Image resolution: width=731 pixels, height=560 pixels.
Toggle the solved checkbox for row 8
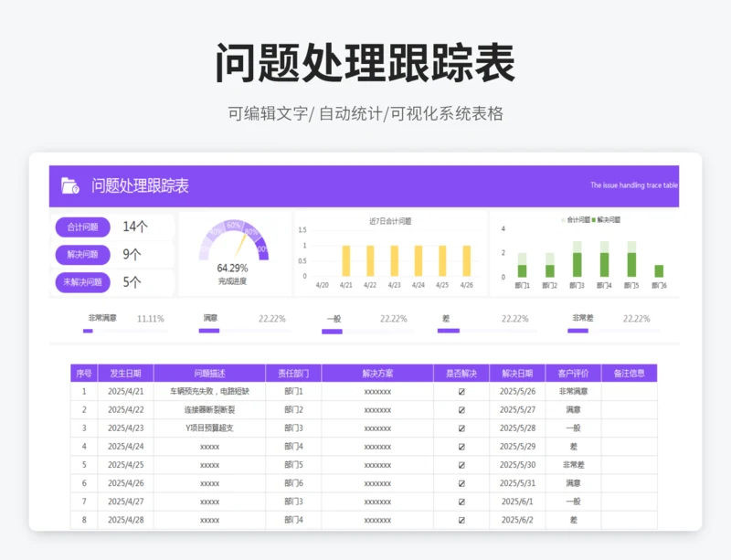coord(461,520)
